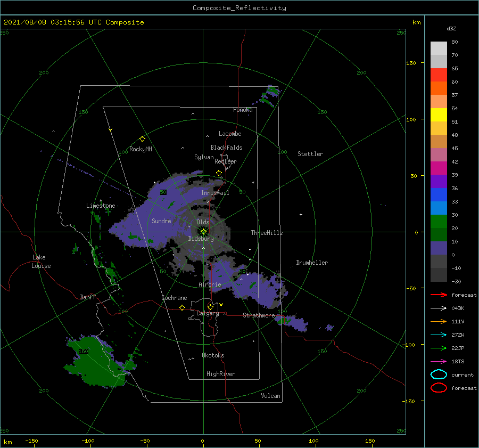Click the RockyMH label
This screenshot has height=448, width=479.
(141, 149)
